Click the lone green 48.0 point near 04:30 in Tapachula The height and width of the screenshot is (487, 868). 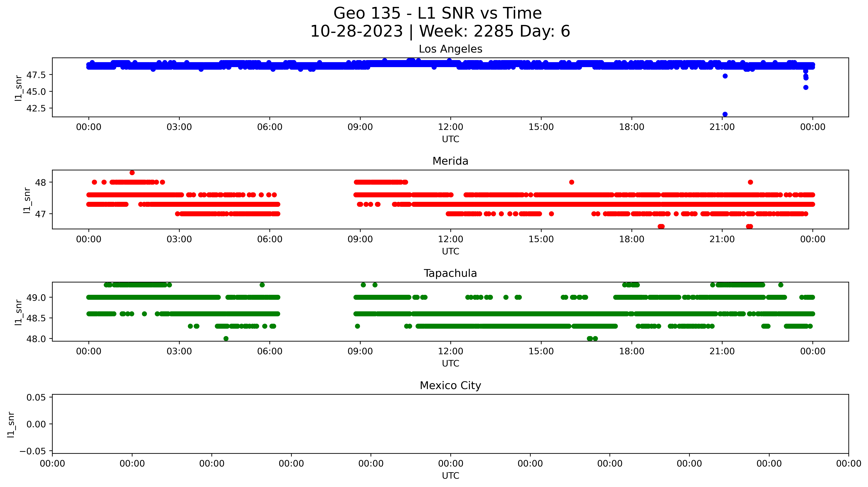click(x=226, y=338)
